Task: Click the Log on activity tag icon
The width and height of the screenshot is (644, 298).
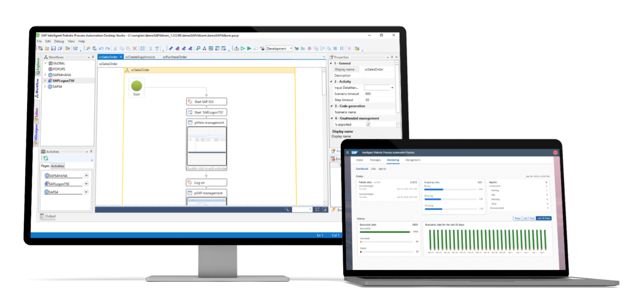Action: coord(190,183)
